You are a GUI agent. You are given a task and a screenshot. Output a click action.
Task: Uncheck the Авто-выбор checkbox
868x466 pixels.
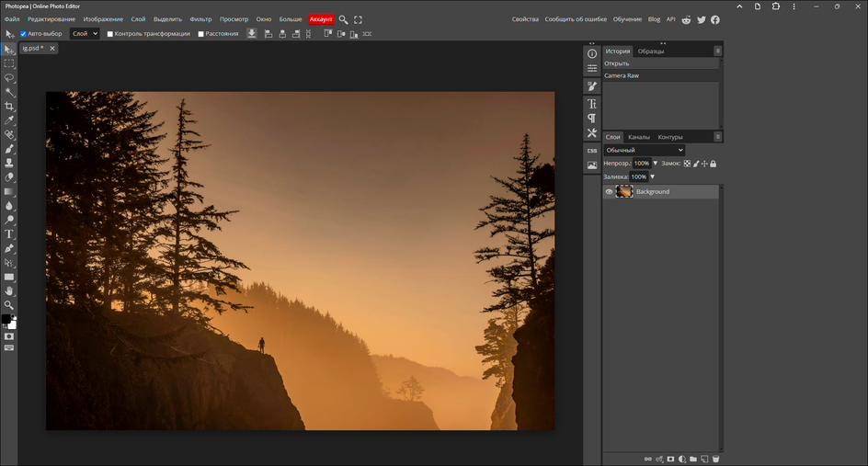coord(24,34)
